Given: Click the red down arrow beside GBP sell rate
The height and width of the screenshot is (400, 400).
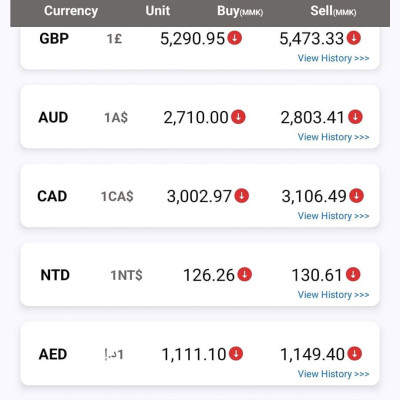Looking at the screenshot, I should click(354, 38).
